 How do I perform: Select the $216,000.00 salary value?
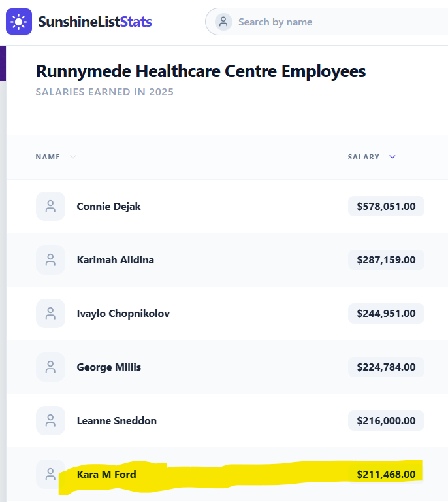tap(386, 420)
